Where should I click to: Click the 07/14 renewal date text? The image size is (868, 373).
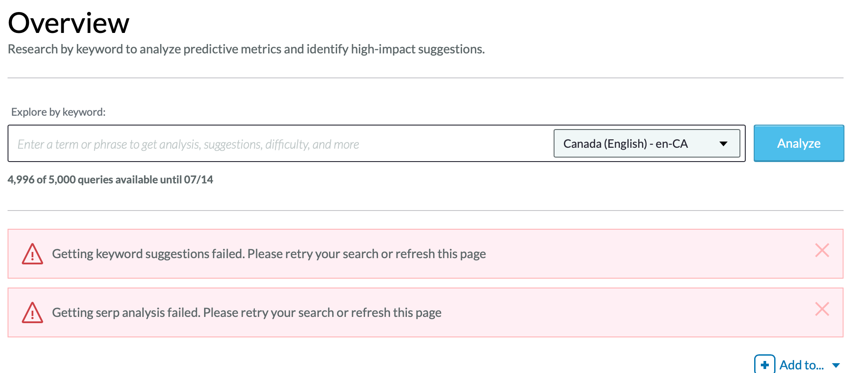(x=198, y=180)
